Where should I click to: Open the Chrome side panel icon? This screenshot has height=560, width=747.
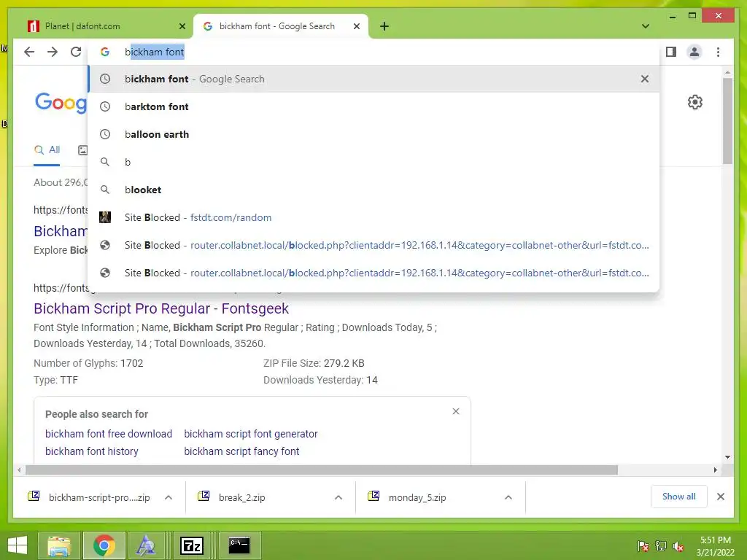coord(671,52)
